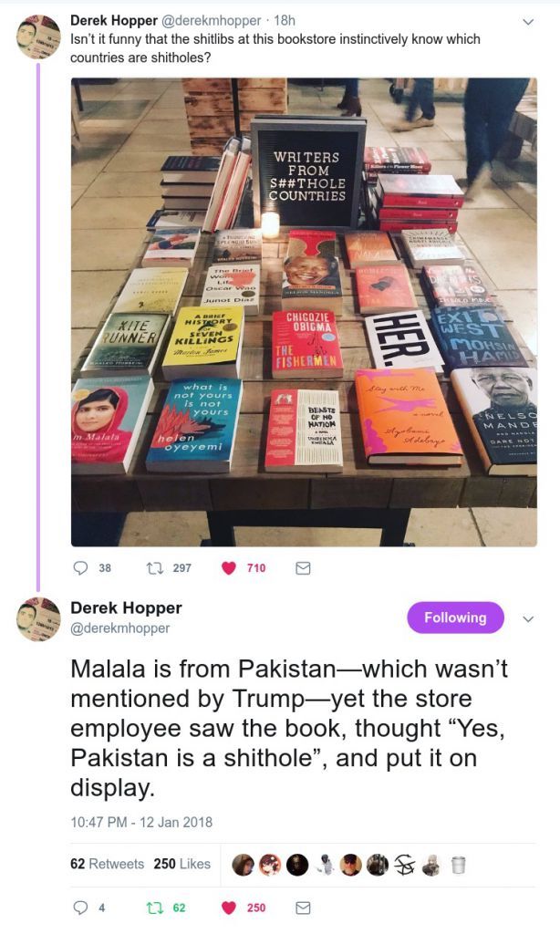Click the direct message envelope under first tweet
This screenshot has height=934, width=560.
(x=303, y=568)
